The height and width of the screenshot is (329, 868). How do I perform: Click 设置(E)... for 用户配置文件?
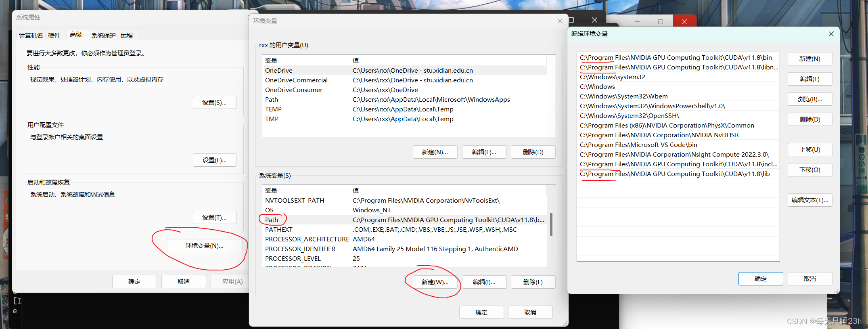point(215,160)
